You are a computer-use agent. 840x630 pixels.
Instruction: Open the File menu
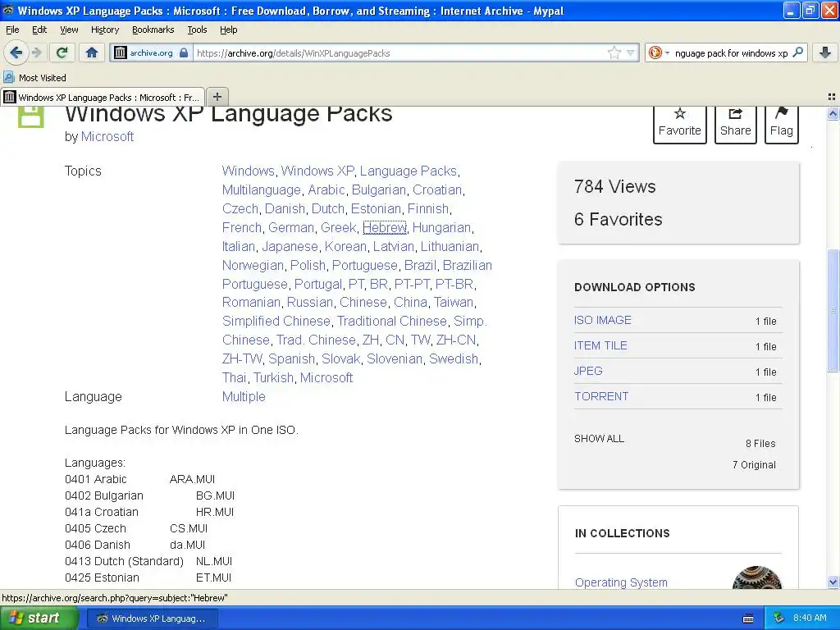12,30
